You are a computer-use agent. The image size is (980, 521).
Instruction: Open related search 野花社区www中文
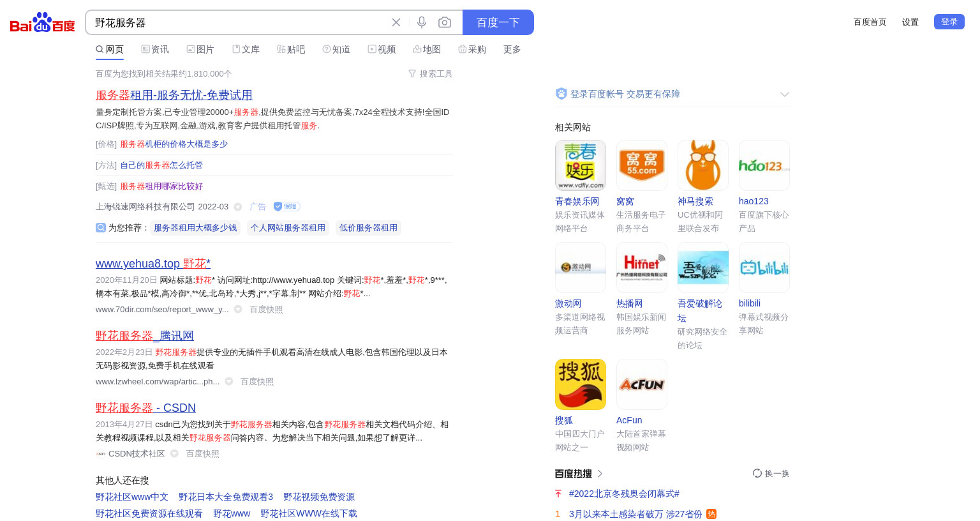[x=132, y=497]
